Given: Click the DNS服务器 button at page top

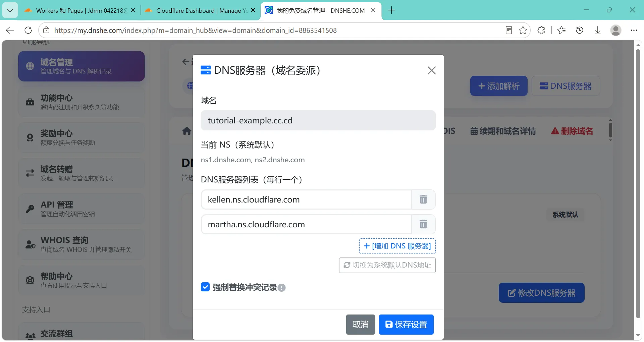Looking at the screenshot, I should [566, 86].
